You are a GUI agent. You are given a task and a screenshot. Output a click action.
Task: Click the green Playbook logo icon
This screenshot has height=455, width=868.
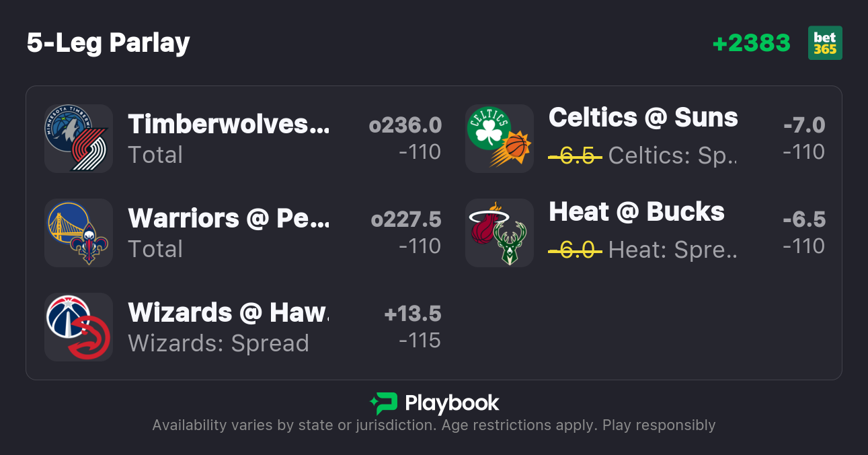tap(383, 403)
